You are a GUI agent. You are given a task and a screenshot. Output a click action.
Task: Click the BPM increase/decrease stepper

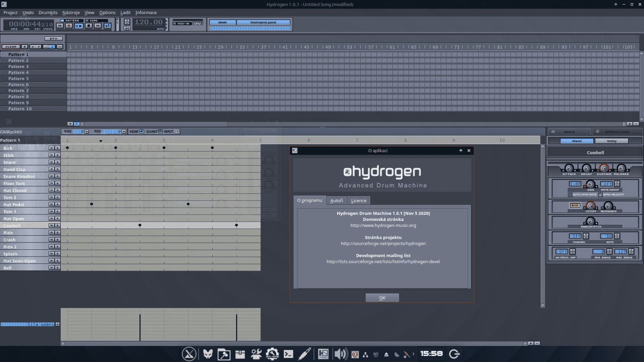tap(127, 22)
